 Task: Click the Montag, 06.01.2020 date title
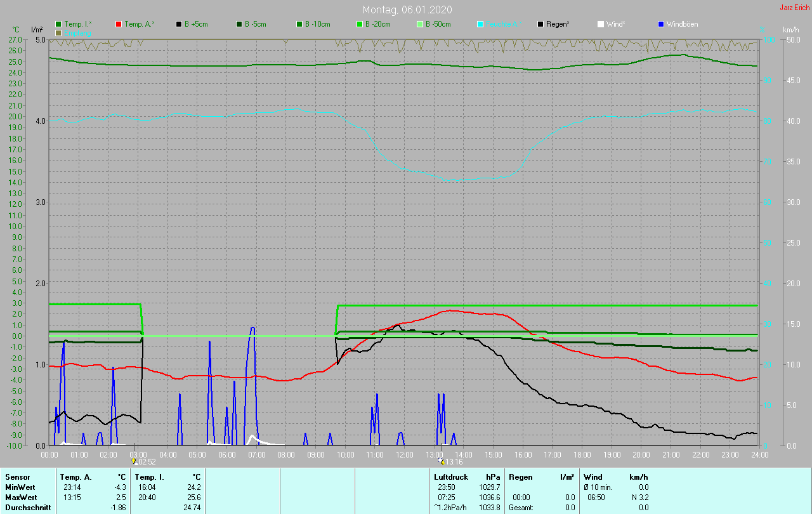407,10
